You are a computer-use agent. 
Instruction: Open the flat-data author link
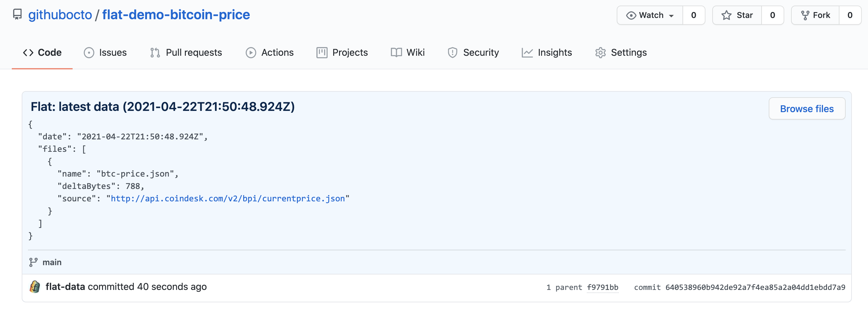[x=65, y=287]
